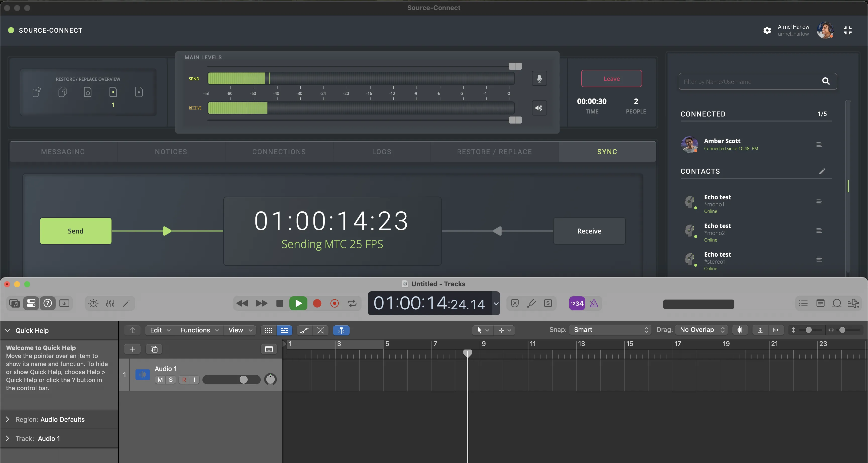Select the Sync tab

pos(607,152)
